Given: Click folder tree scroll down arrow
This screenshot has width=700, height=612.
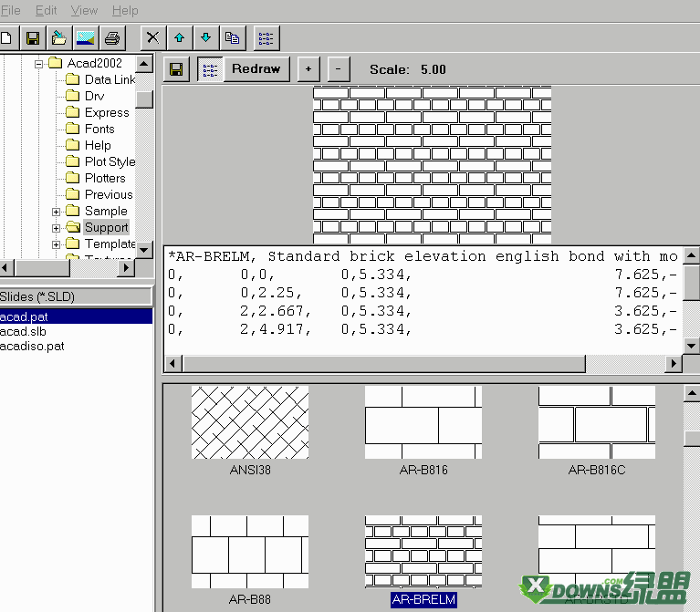Looking at the screenshot, I should (144, 250).
